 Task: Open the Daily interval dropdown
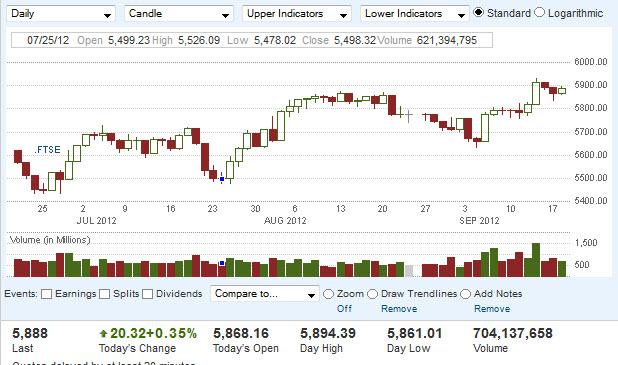61,14
